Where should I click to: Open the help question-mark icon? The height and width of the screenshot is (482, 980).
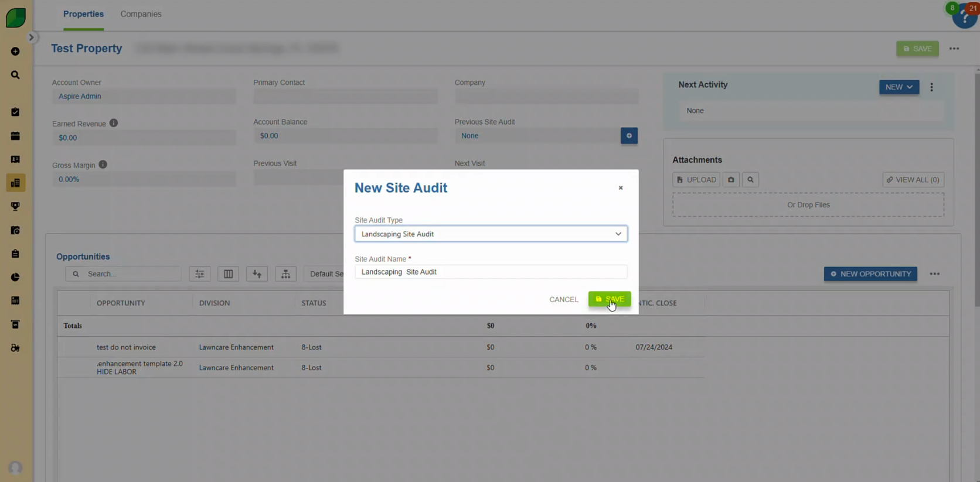tap(964, 18)
